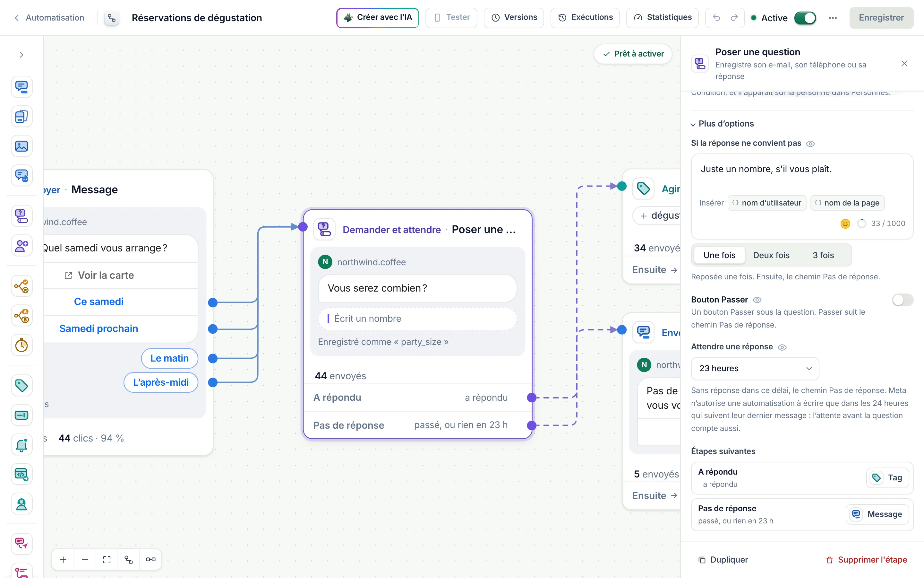
Task: Open the 23 heures wait dropdown
Action: pos(755,369)
